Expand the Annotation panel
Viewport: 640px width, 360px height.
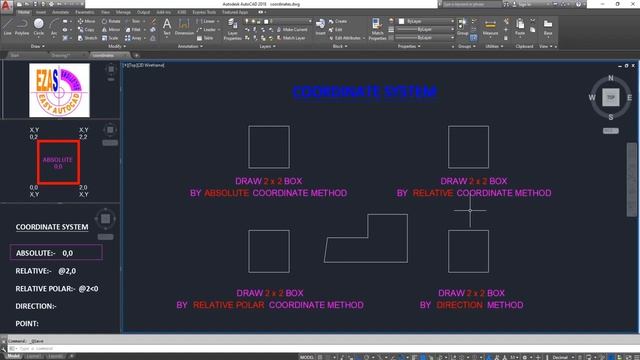(x=190, y=46)
